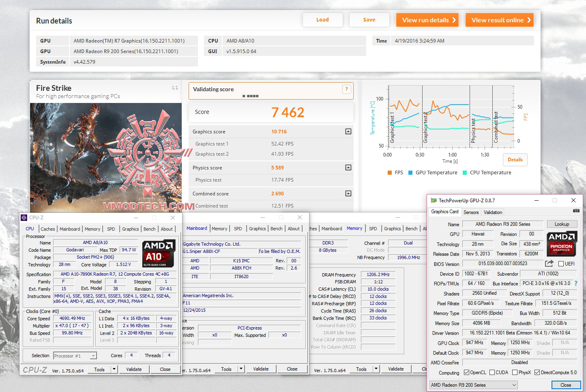Open the SPD tab in the CPU-Z Memory window
586x392 pixels.
pos(373,229)
